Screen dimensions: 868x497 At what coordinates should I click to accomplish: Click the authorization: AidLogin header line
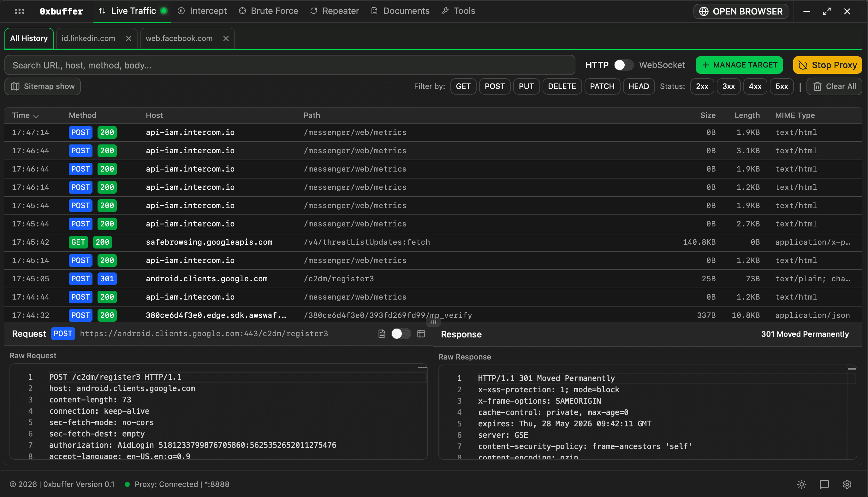click(193, 446)
